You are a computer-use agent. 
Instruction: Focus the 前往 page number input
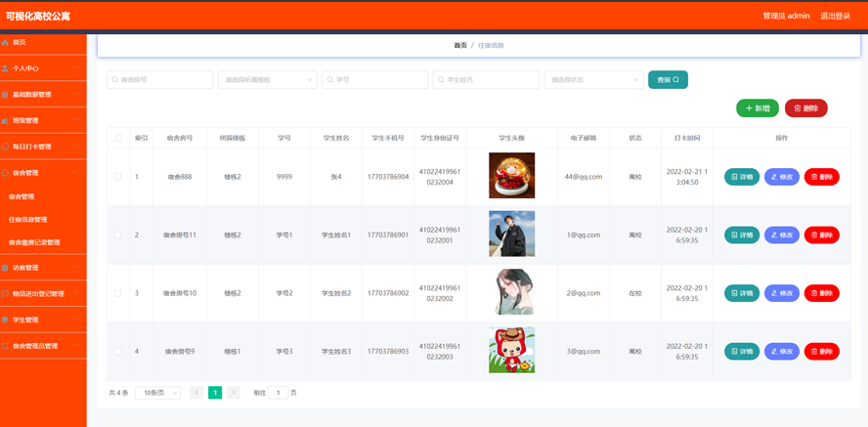click(x=278, y=393)
